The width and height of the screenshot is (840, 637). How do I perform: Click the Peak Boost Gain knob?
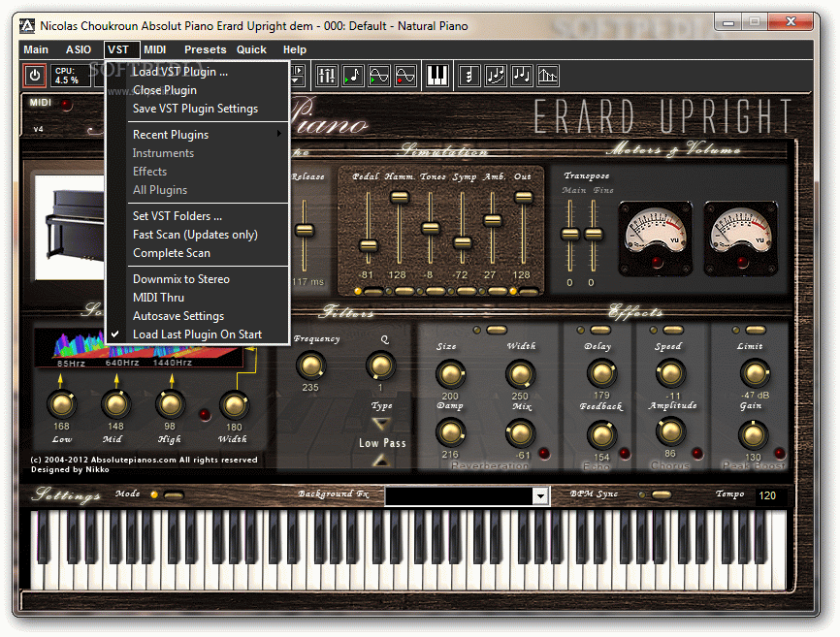point(754,435)
